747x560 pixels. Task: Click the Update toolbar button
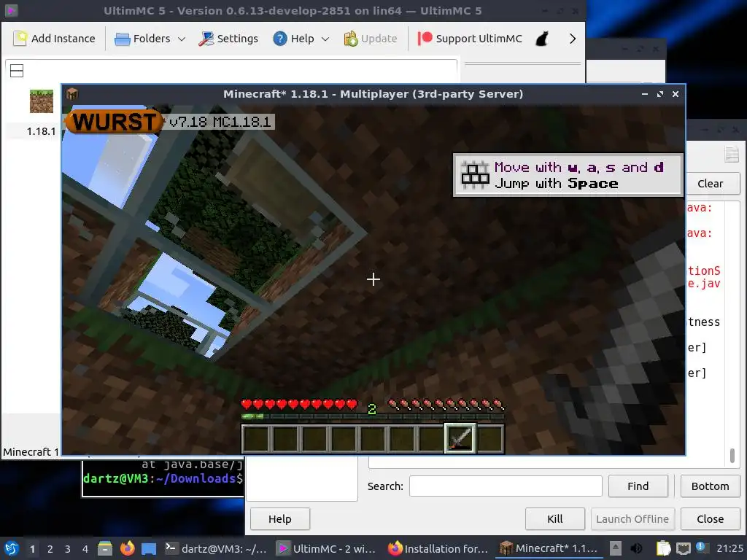[370, 39]
